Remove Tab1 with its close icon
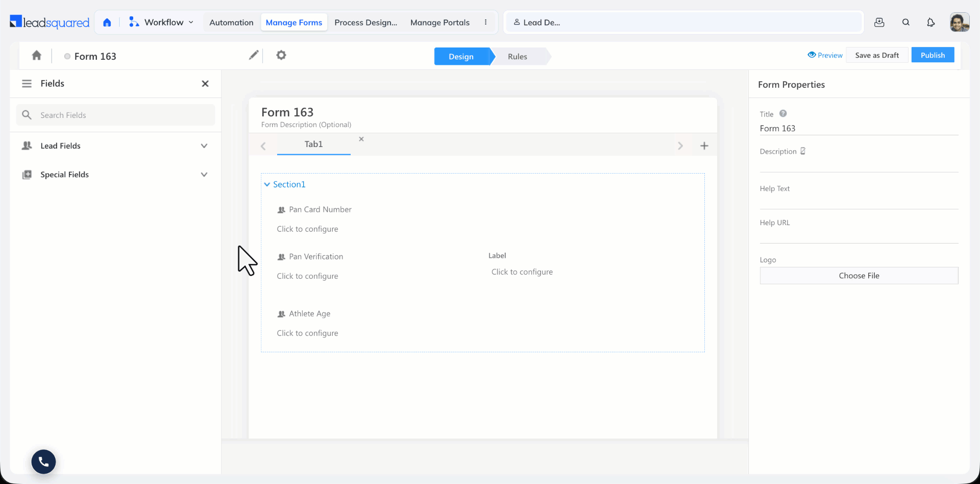The image size is (980, 484). coord(361,139)
